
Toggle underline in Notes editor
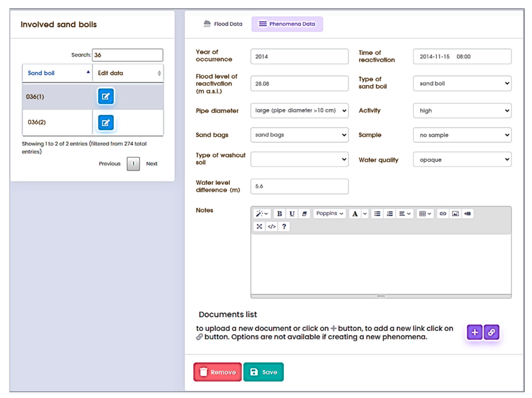click(292, 214)
